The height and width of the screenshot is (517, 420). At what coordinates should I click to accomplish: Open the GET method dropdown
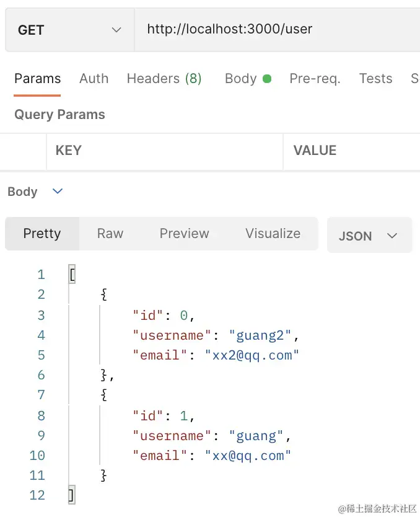tap(69, 30)
